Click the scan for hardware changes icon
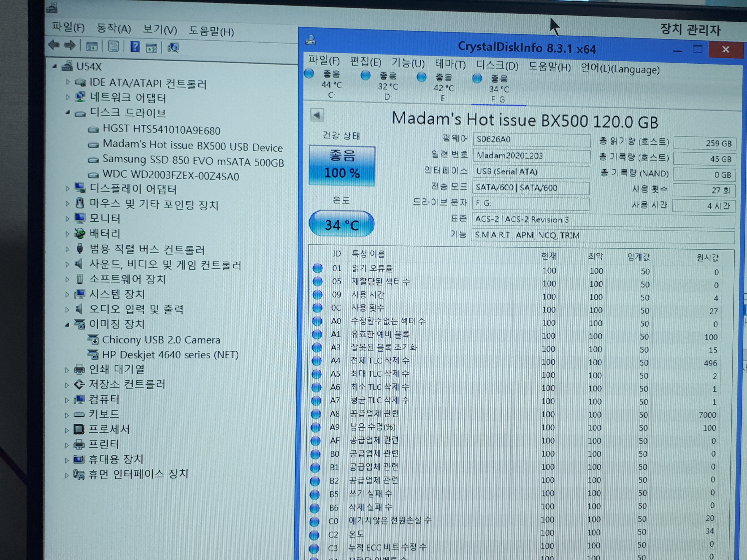The width and height of the screenshot is (747, 560). (x=173, y=48)
